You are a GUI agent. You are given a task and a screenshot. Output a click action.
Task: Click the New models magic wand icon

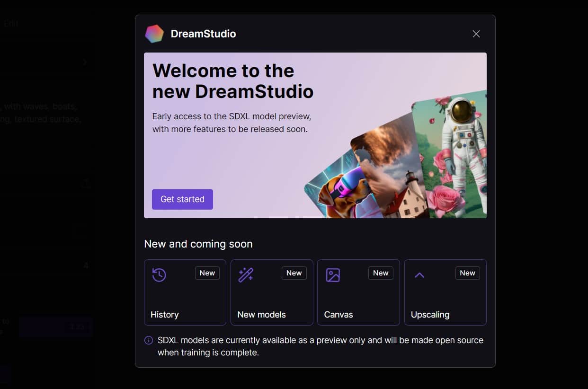coord(246,275)
